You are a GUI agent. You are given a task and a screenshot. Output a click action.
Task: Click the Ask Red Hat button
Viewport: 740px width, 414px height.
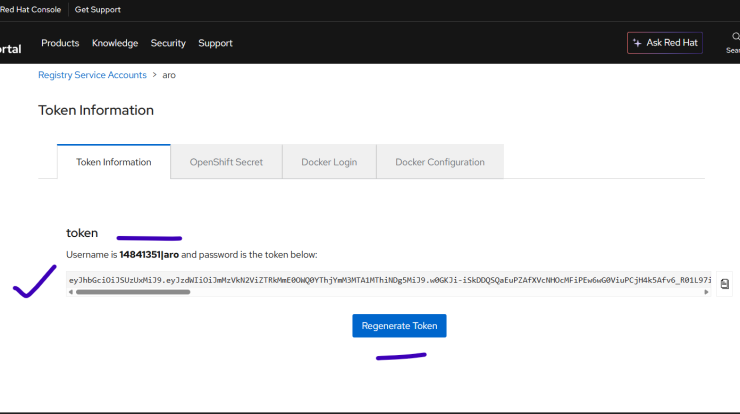[x=664, y=43]
